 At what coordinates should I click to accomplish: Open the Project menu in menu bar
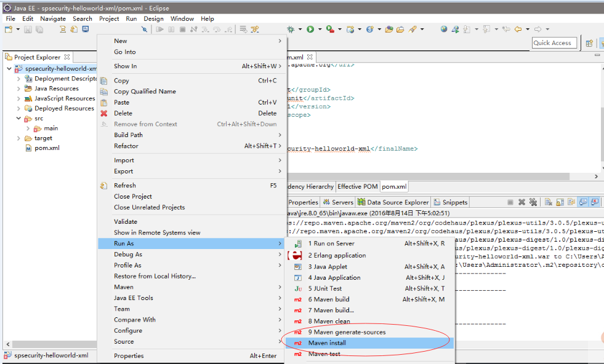(109, 18)
